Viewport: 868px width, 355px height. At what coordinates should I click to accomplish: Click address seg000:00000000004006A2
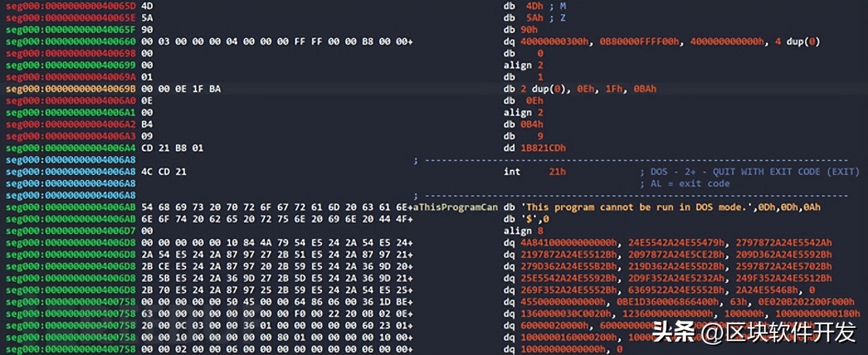[x=70, y=125]
